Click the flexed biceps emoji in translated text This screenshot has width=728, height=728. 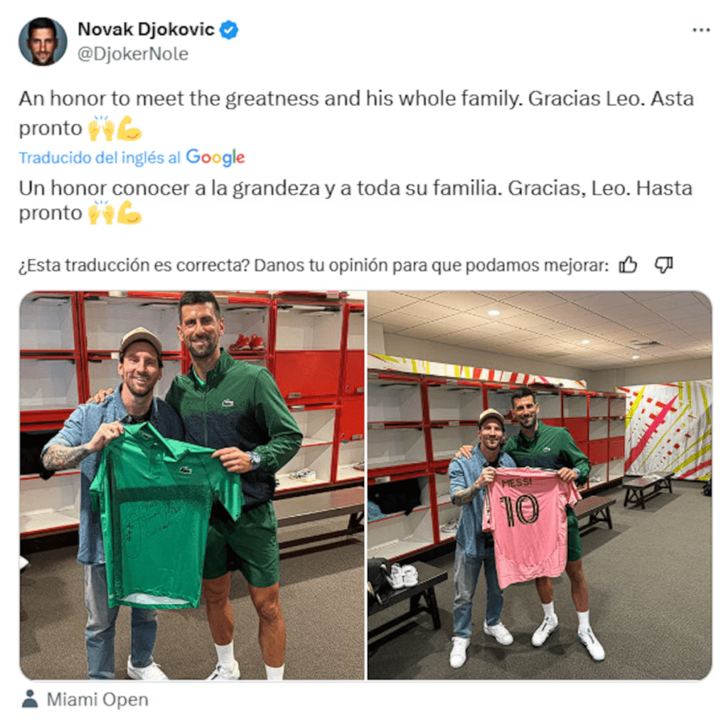[x=129, y=213]
